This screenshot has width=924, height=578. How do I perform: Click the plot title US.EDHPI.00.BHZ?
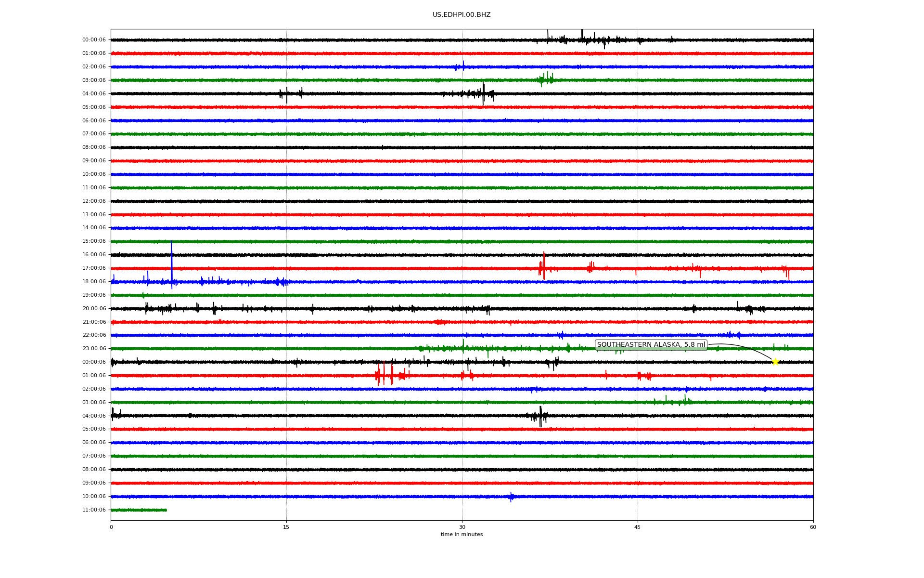462,15
